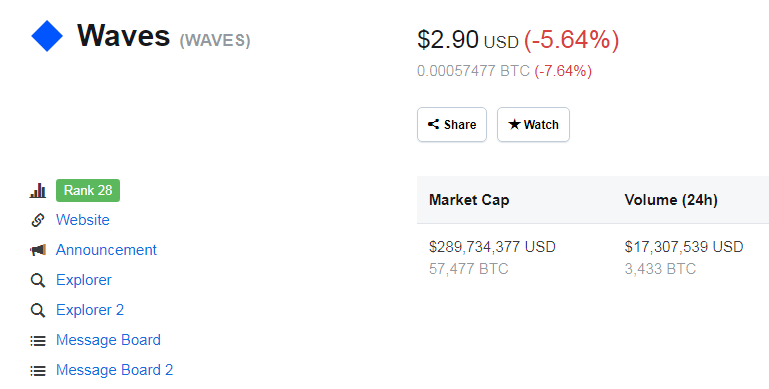Click the Market Cap column header
The width and height of the screenshot is (769, 389).
coord(469,200)
